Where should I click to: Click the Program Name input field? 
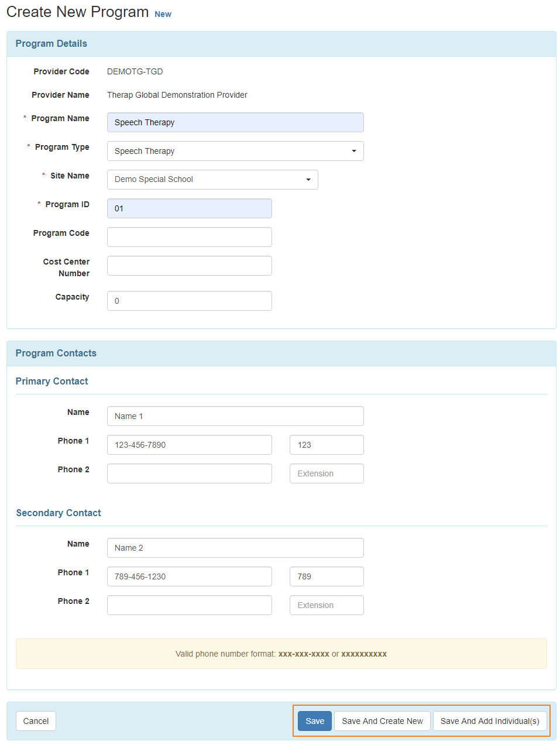tap(235, 122)
